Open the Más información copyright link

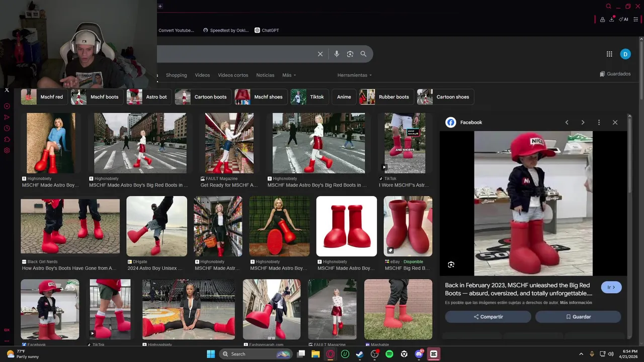[x=576, y=303]
